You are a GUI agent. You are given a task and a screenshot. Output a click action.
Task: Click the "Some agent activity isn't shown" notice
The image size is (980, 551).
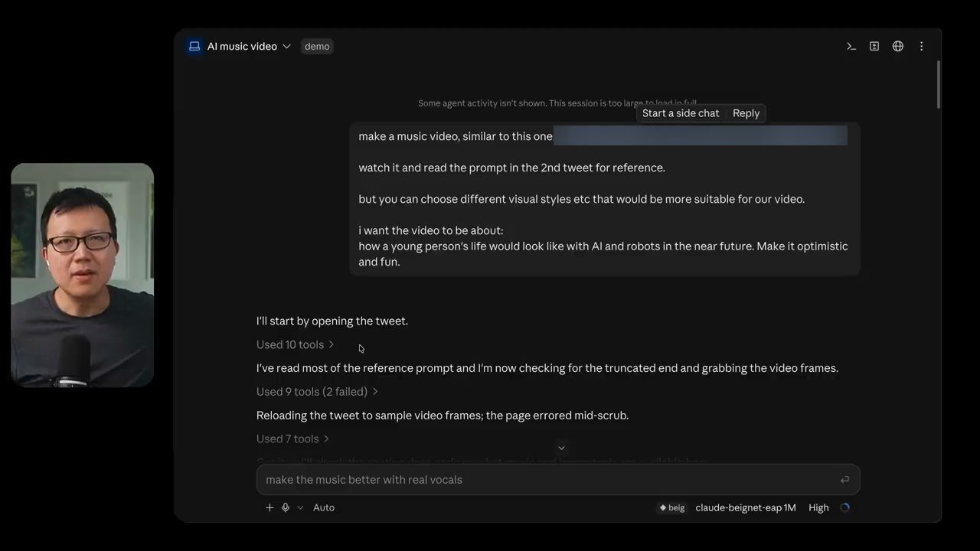coord(557,103)
